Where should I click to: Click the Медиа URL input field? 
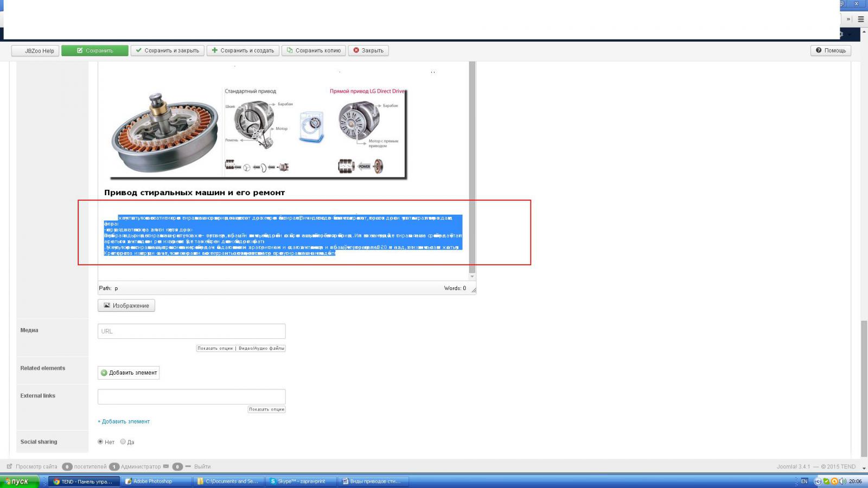click(x=192, y=331)
